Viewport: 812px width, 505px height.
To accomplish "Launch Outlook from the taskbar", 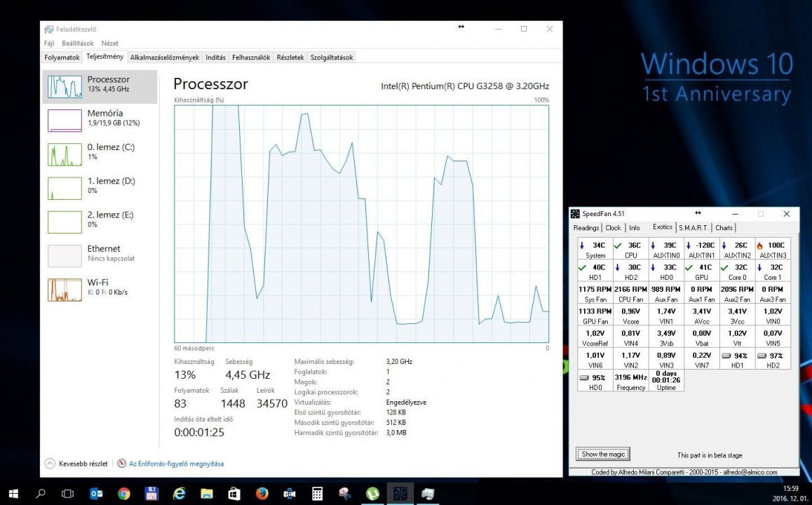I will 96,494.
